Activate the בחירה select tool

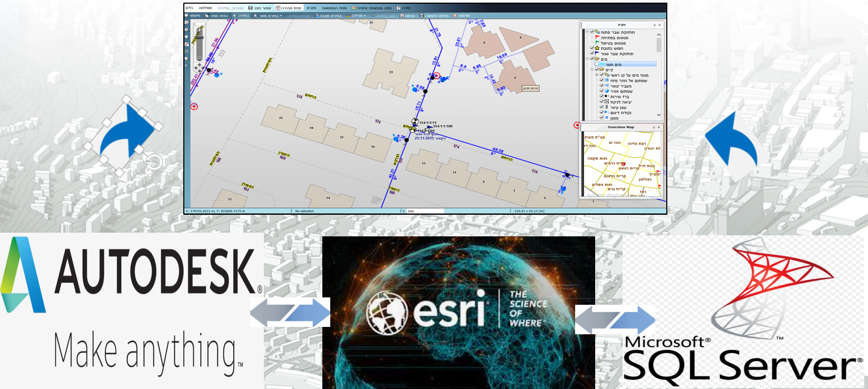[241, 16]
